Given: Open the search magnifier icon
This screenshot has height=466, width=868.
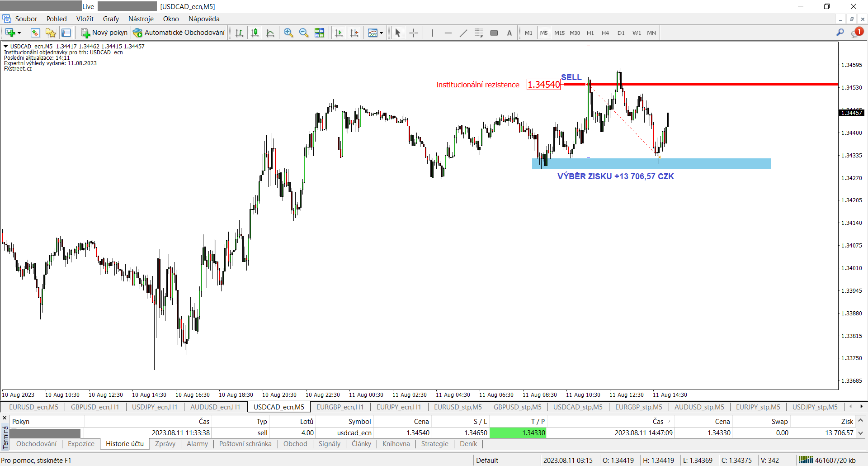Looking at the screenshot, I should point(840,33).
